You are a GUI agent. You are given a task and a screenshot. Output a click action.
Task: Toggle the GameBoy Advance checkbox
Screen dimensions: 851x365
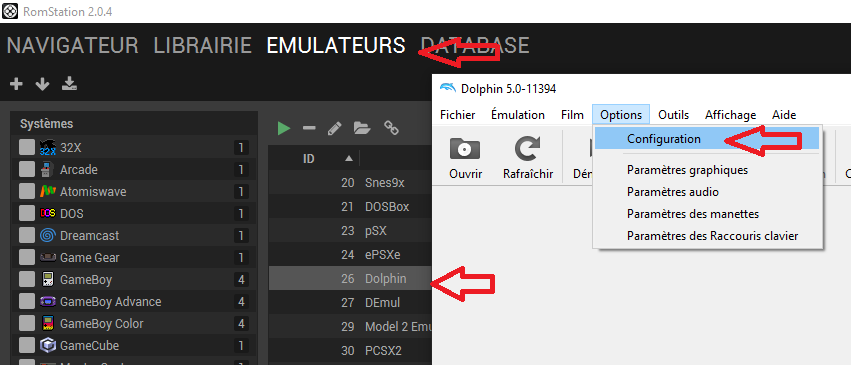26,302
